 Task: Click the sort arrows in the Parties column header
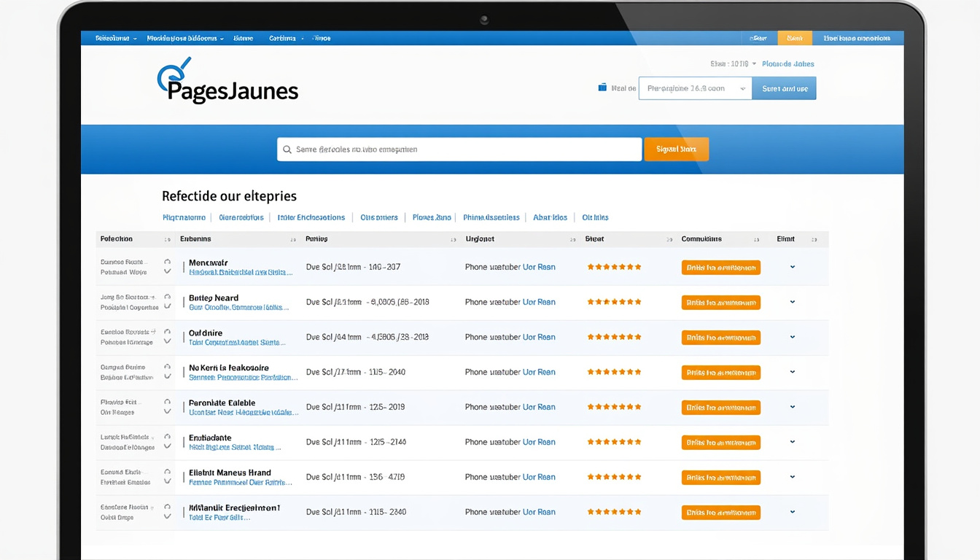pyautogui.click(x=453, y=239)
